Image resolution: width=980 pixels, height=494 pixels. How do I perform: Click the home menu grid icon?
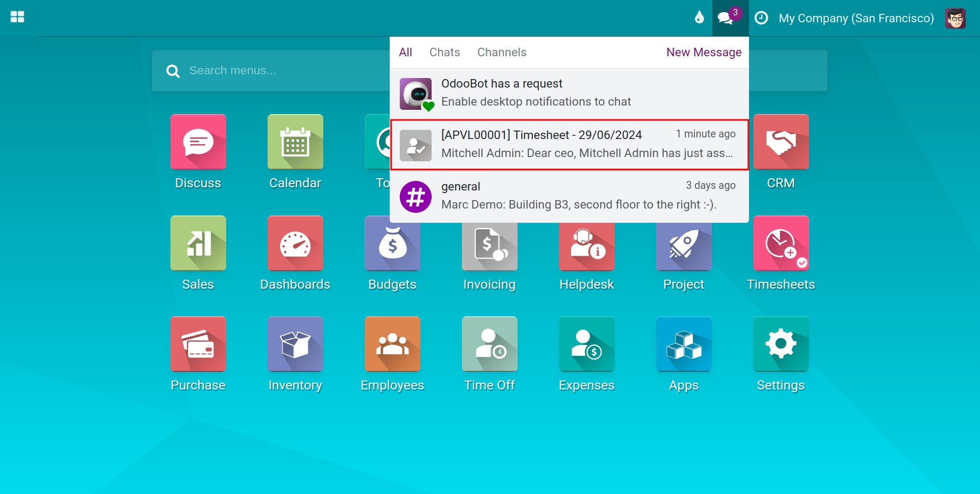[18, 17]
